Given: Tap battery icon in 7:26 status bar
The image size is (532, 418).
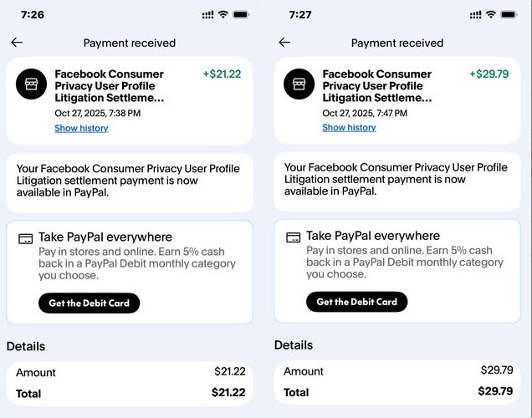Looking at the screenshot, I should [x=242, y=15].
